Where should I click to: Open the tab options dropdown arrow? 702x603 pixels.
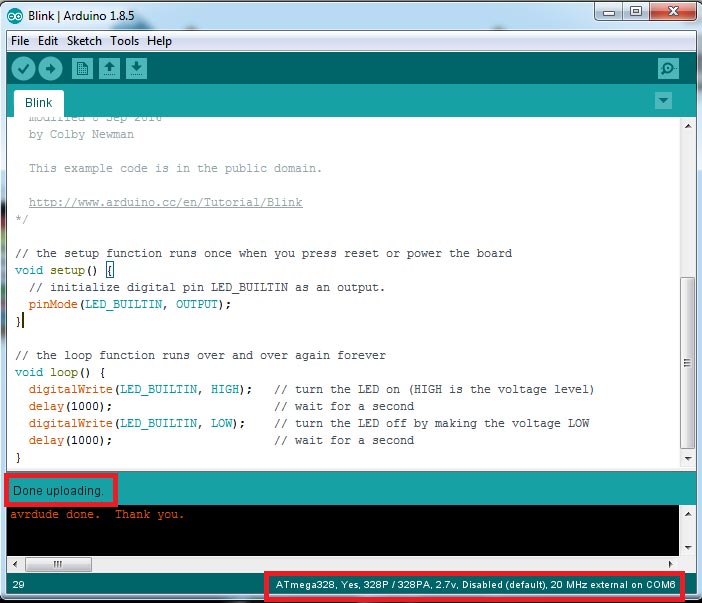[663, 100]
